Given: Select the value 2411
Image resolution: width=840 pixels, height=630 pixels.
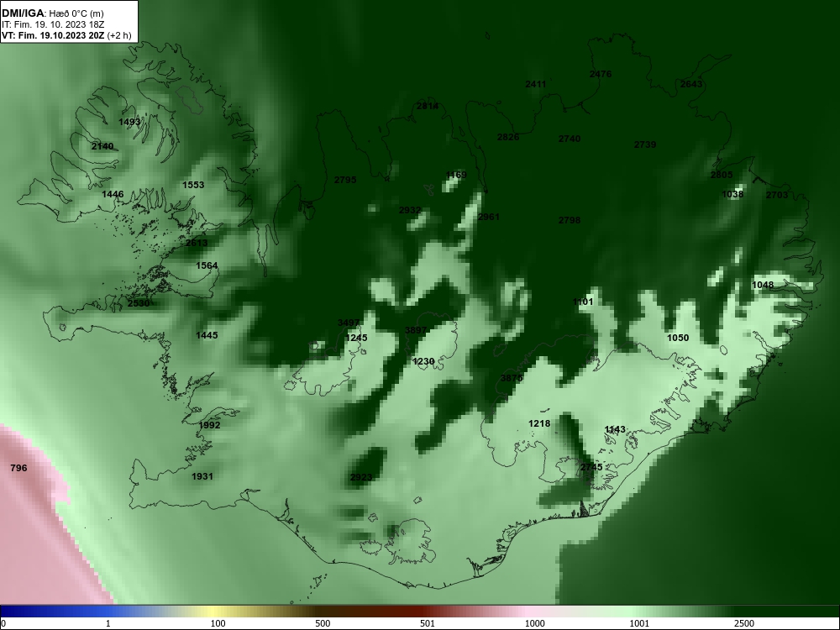Looking at the screenshot, I should 536,84.
